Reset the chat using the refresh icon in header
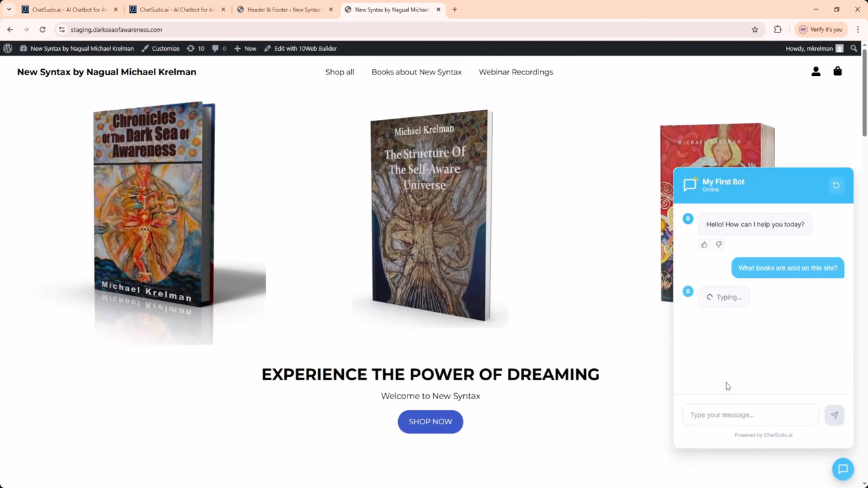The height and width of the screenshot is (488, 868). tap(836, 185)
